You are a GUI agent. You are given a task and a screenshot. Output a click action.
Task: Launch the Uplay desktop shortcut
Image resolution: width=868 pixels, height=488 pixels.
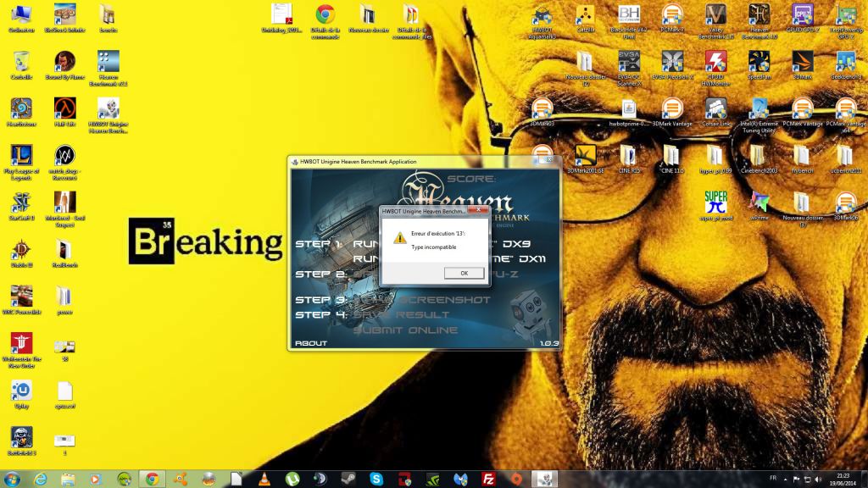(21, 395)
